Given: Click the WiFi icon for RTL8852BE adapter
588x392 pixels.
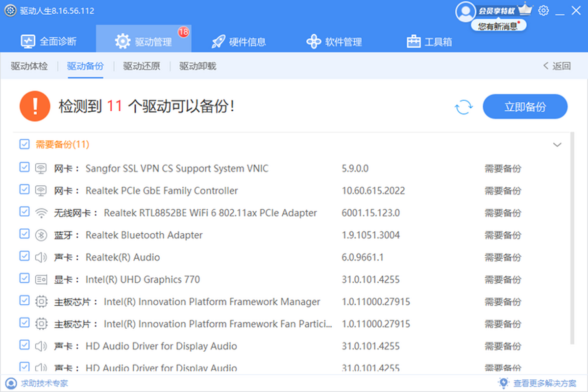Looking at the screenshot, I should click(x=41, y=213).
